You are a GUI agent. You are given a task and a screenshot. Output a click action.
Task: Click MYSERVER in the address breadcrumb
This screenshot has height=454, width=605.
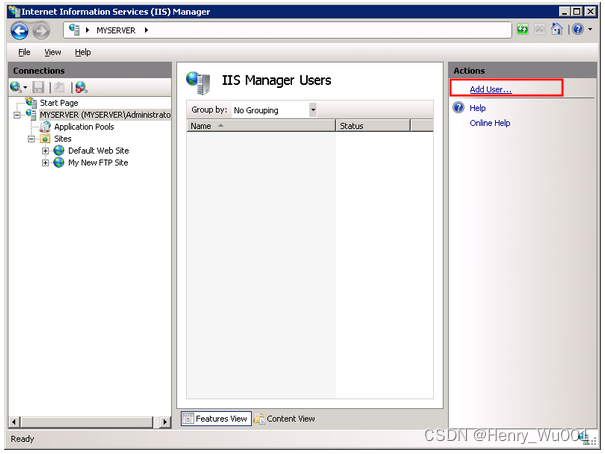[116, 30]
